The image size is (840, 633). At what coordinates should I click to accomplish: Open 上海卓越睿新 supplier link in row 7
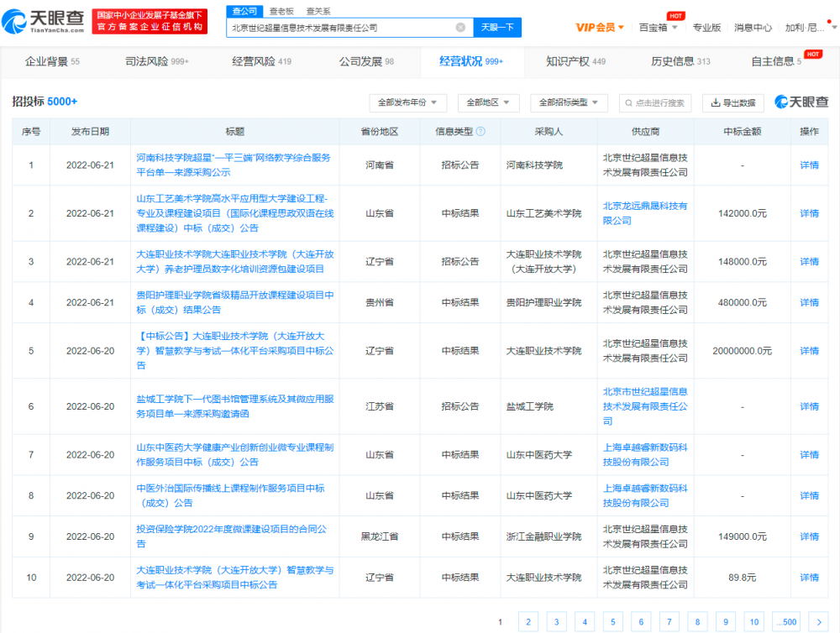(645, 454)
